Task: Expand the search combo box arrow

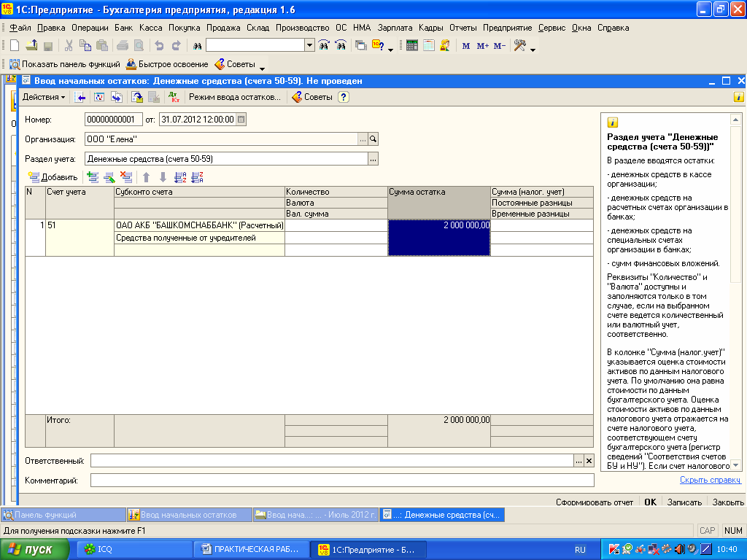Action: [x=309, y=45]
